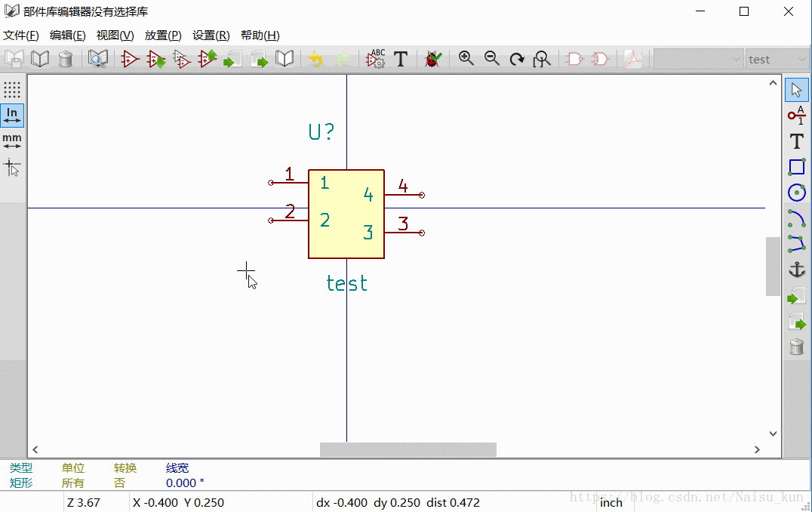Screen dimensions: 812x512
Task: Click vertical scrollbar up arrow
Action: click(x=773, y=83)
